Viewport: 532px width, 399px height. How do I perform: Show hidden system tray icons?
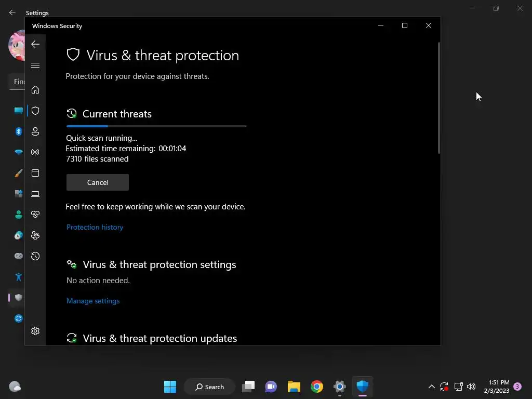[x=432, y=387]
